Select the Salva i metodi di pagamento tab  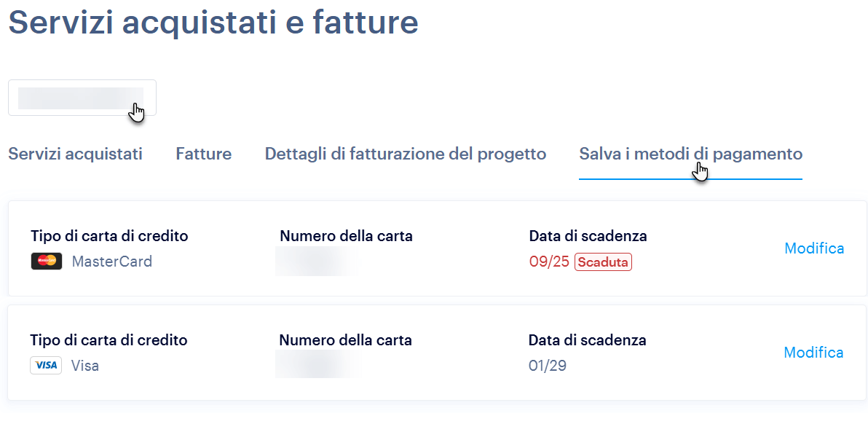tap(690, 154)
